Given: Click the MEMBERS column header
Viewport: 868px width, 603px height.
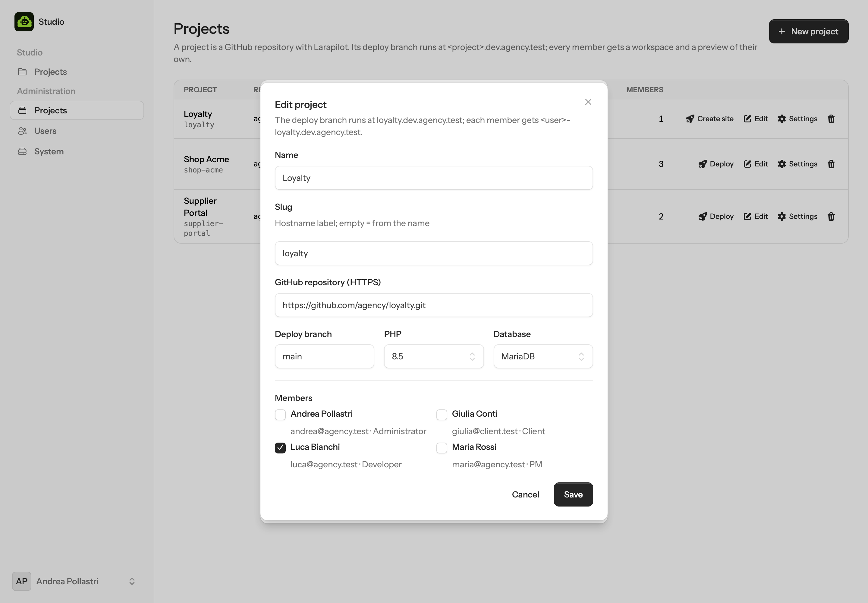Looking at the screenshot, I should (x=644, y=90).
